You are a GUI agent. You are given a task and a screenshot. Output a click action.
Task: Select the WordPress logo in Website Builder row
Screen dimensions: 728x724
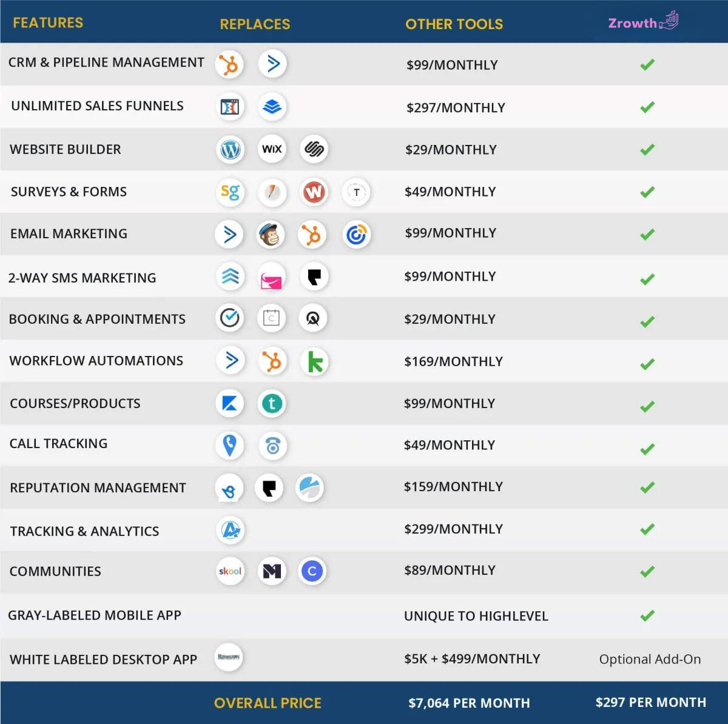tap(231, 149)
